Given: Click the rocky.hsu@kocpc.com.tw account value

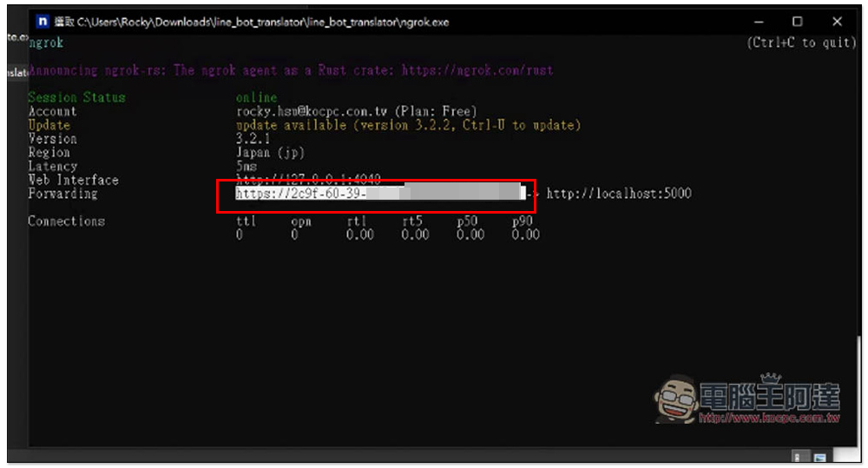Looking at the screenshot, I should tap(312, 111).
